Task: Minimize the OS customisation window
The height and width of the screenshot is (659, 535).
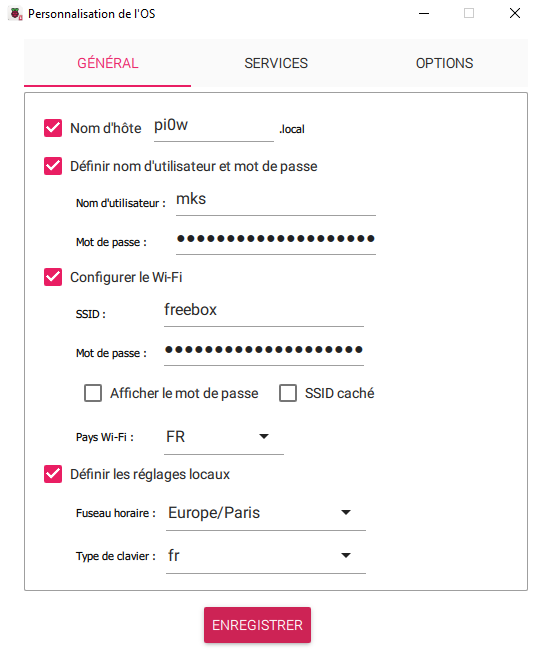Action: click(424, 13)
